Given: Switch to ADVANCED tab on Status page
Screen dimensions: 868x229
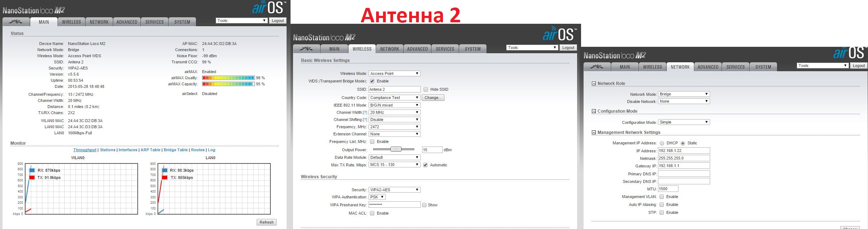Looking at the screenshot, I should pos(127,22).
